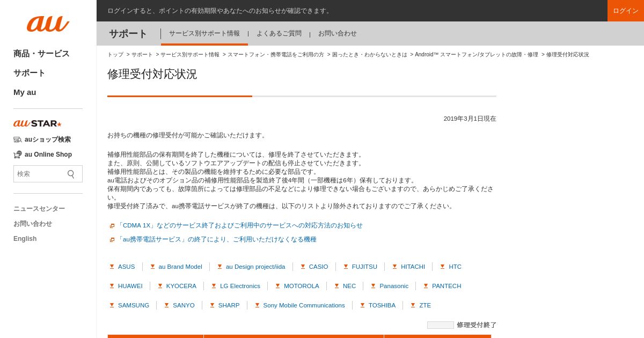This screenshot has width=644, height=338.
Task: Click 困ったとき・わからないときは breadcrumb
Action: (x=370, y=55)
